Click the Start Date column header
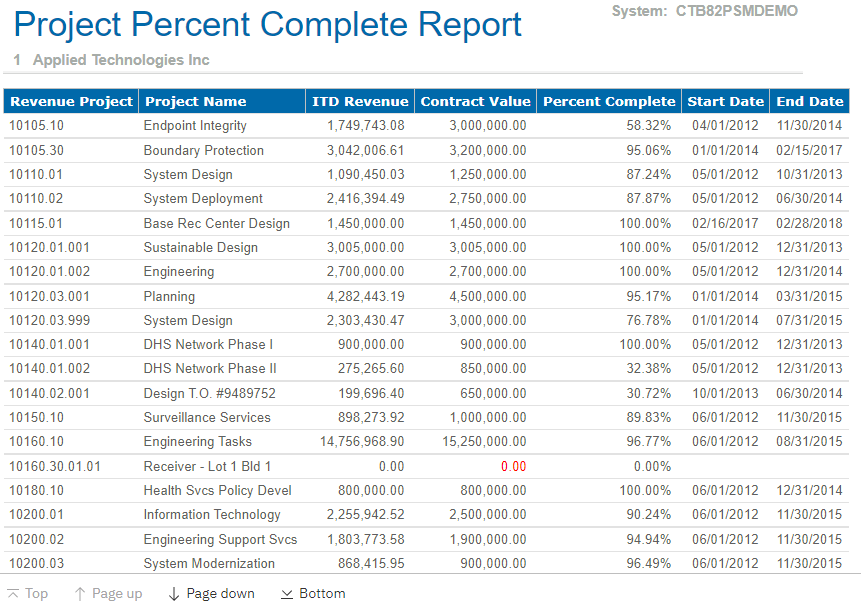This screenshot has width=861, height=607. click(x=725, y=101)
